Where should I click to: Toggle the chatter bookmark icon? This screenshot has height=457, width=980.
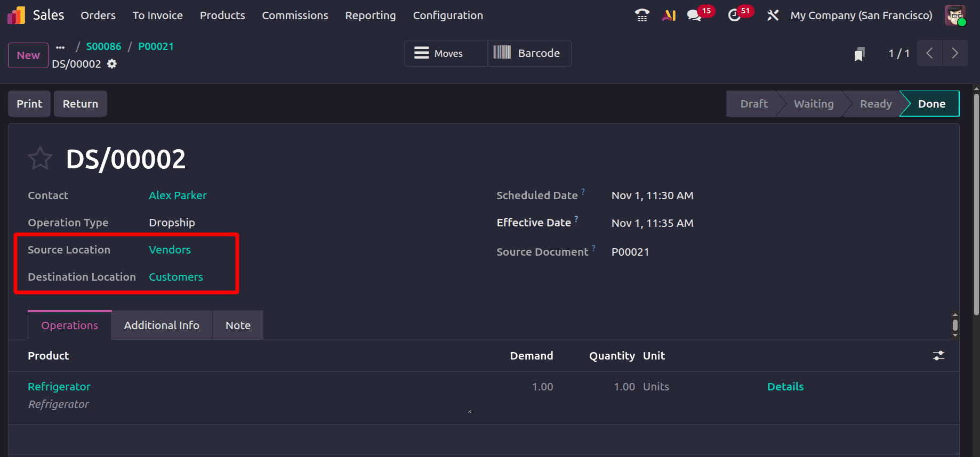click(x=859, y=54)
